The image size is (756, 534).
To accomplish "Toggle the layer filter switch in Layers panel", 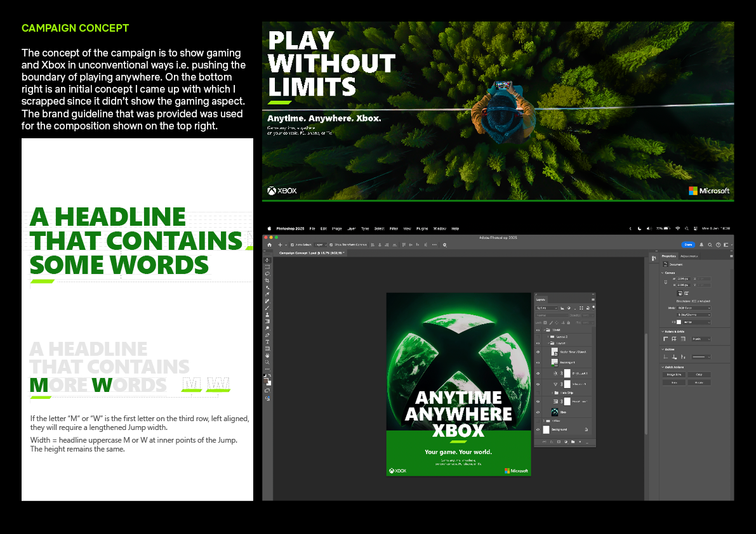I will pyautogui.click(x=594, y=307).
